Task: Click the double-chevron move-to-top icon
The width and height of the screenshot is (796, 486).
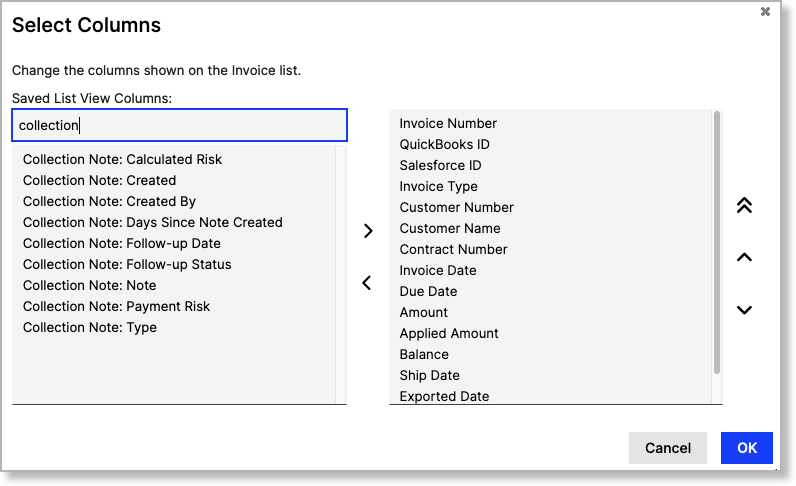Action: pyautogui.click(x=744, y=205)
